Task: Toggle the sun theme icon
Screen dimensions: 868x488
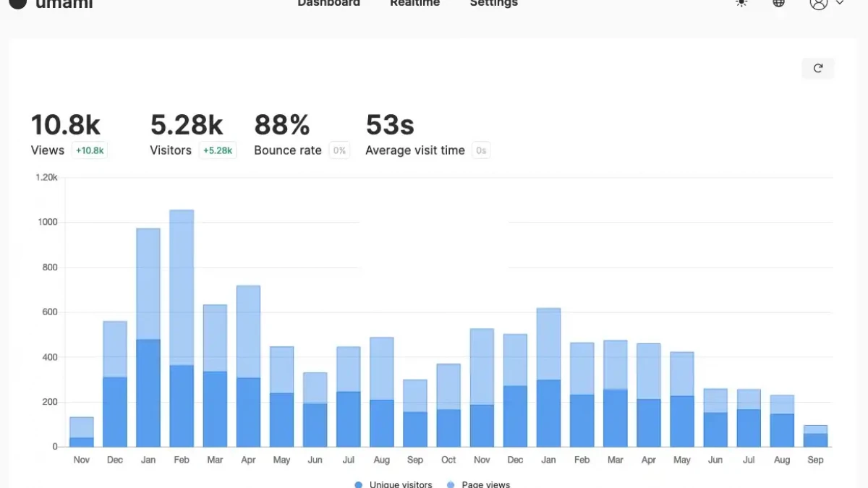Action: pyautogui.click(x=741, y=3)
